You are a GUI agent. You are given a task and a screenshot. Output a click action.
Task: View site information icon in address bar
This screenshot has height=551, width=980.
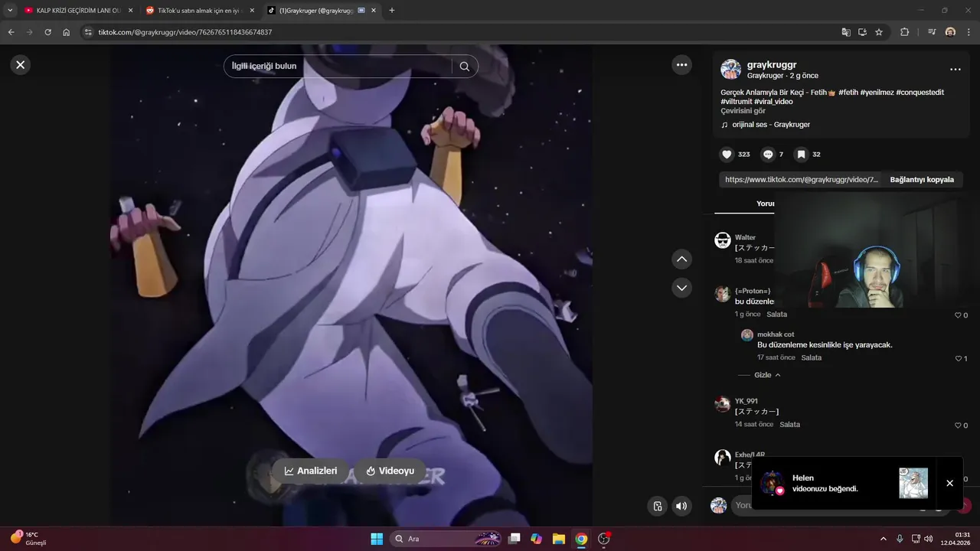tap(88, 32)
